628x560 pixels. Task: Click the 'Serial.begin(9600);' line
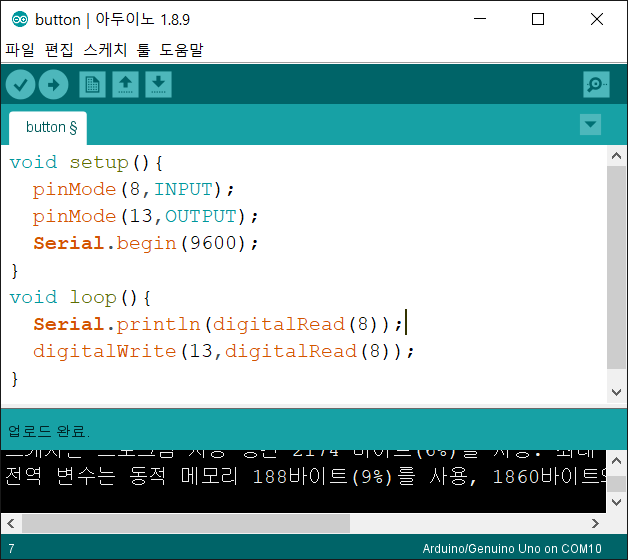click(x=146, y=243)
